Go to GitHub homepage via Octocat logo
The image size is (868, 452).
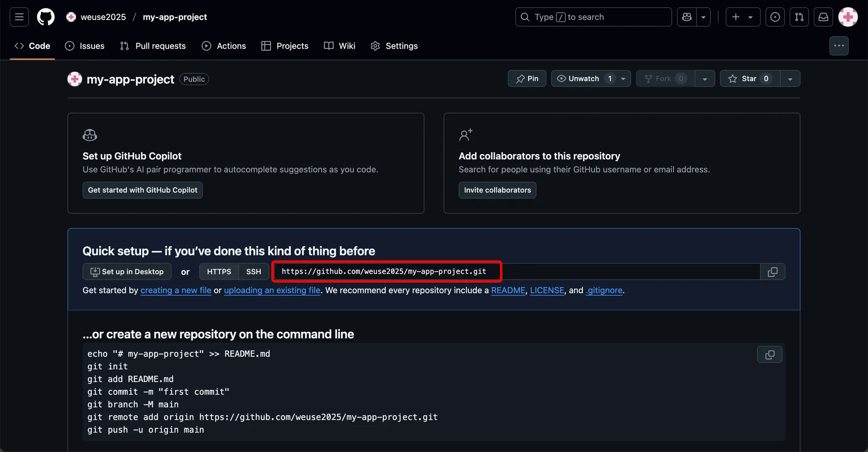pos(46,17)
